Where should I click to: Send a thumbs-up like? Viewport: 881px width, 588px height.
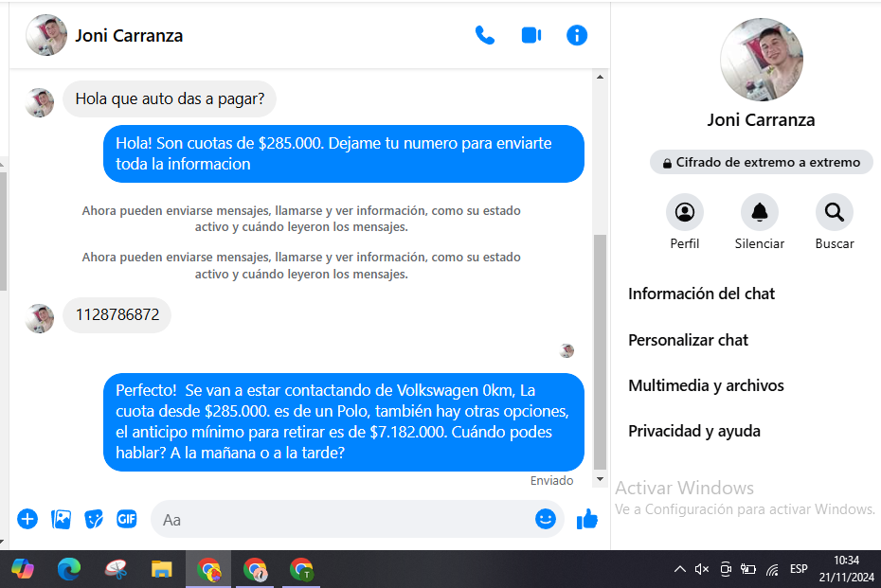coord(587,519)
